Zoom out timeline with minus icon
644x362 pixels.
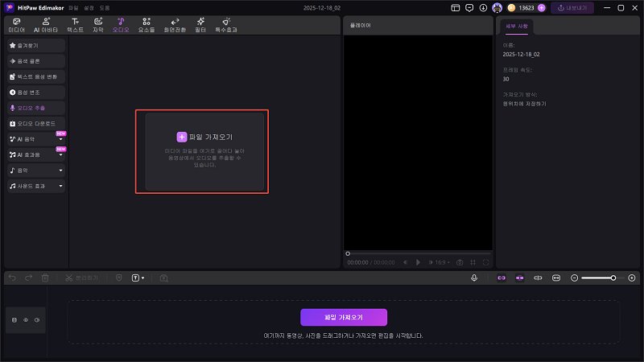pos(574,278)
